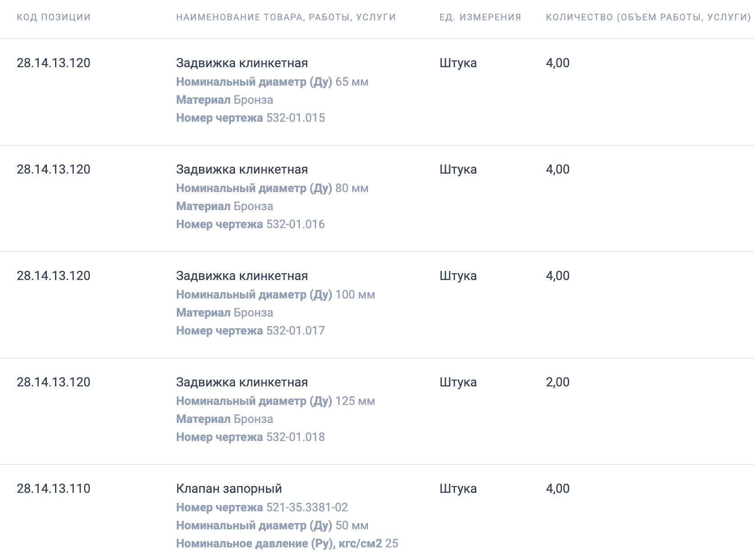Image resolution: width=754 pixels, height=560 pixels.
Task: Click quantity 2,00 in the fourth row
Action: point(557,382)
